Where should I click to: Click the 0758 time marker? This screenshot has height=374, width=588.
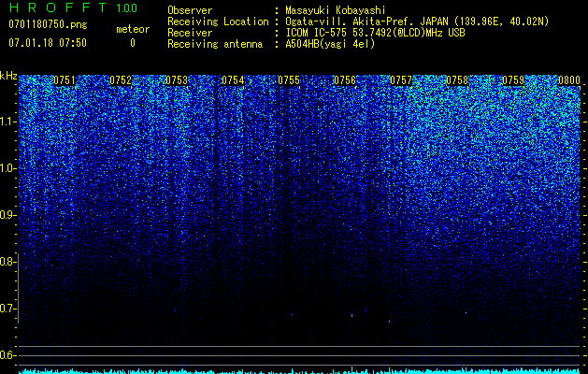[457, 80]
